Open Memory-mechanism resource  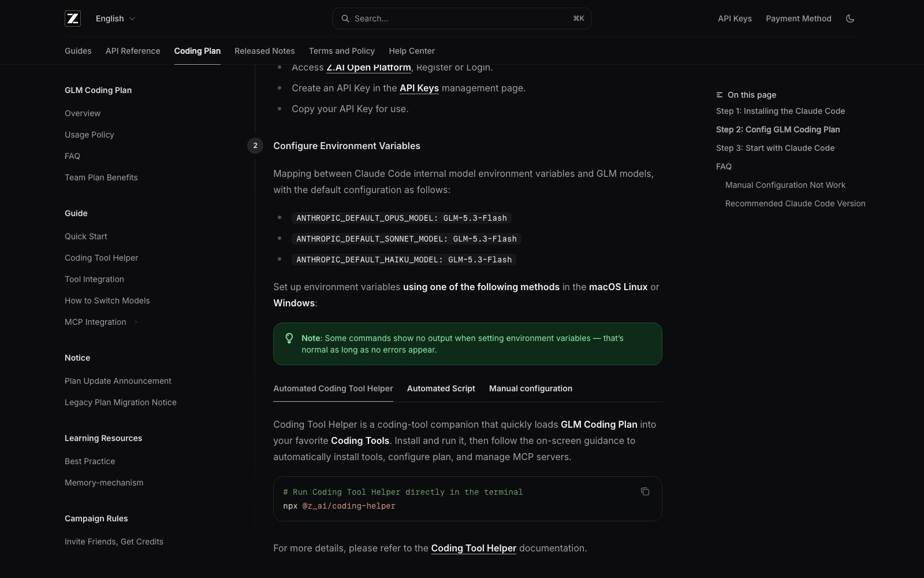tap(104, 483)
